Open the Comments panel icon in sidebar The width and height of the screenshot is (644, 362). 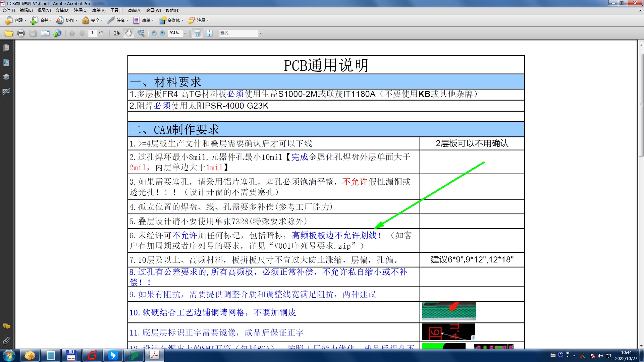[6, 326]
